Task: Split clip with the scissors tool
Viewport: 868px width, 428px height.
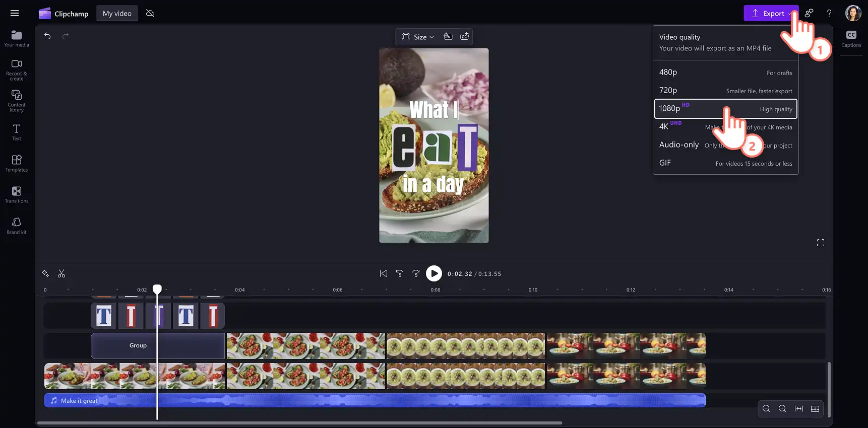Action: point(61,273)
